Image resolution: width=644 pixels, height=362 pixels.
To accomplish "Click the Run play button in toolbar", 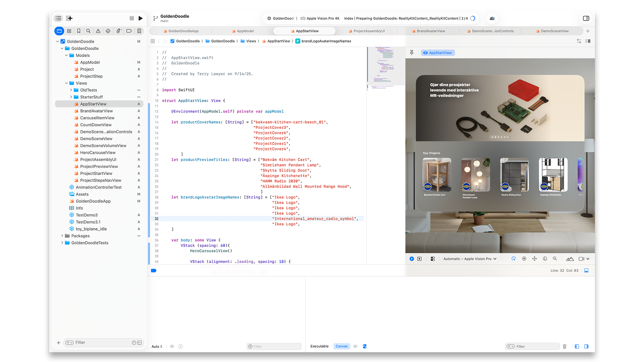I will coord(141,18).
